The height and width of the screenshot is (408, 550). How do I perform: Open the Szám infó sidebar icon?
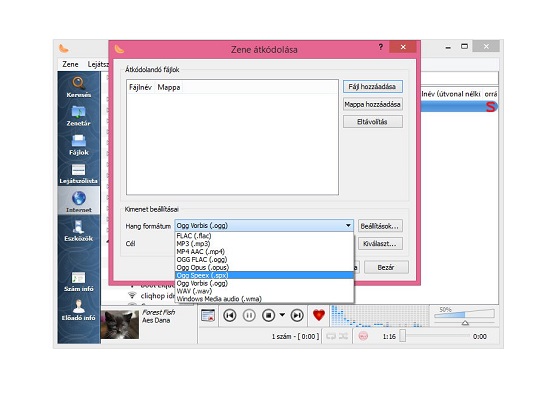79,282
